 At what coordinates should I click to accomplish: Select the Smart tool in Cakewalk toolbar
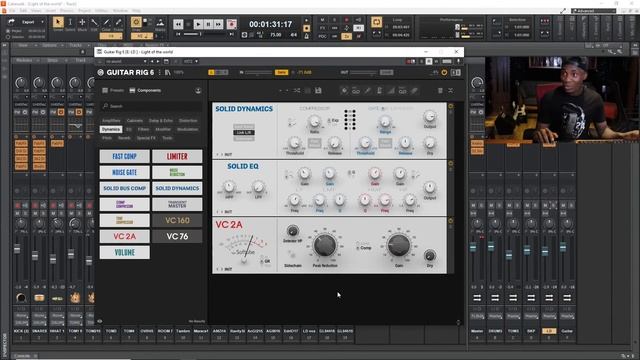(x=58, y=23)
